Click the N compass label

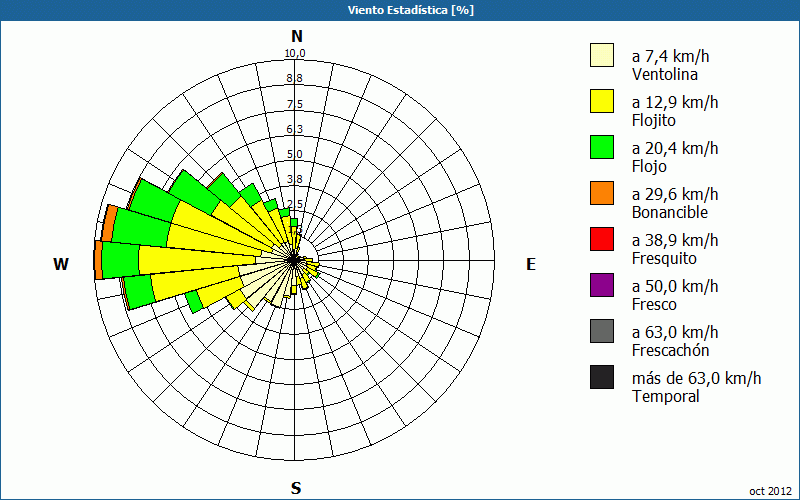click(x=296, y=36)
